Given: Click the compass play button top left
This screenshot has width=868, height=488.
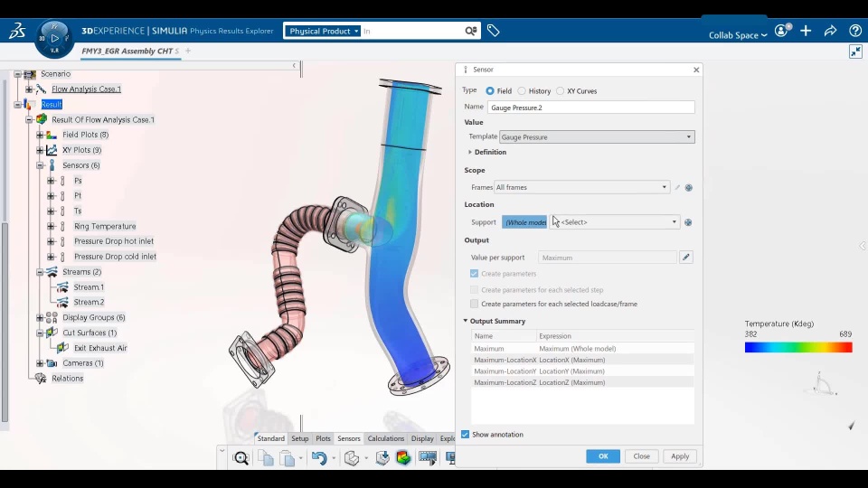Looking at the screenshot, I should pos(55,38).
